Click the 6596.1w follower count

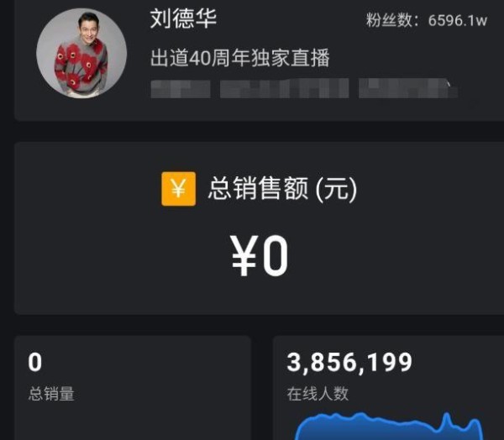(x=458, y=20)
